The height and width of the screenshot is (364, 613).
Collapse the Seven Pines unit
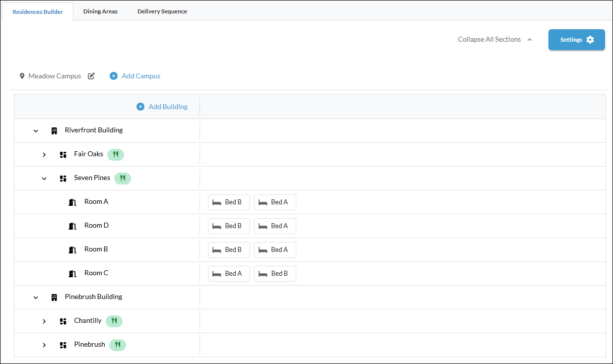(44, 179)
